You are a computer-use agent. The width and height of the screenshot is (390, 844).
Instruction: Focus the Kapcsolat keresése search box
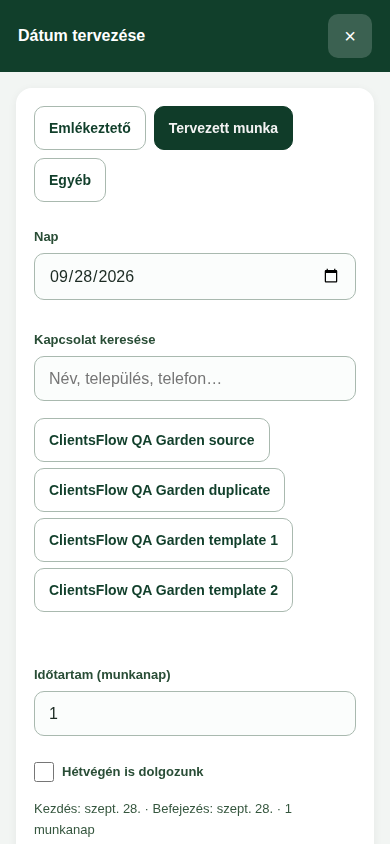coord(195,378)
